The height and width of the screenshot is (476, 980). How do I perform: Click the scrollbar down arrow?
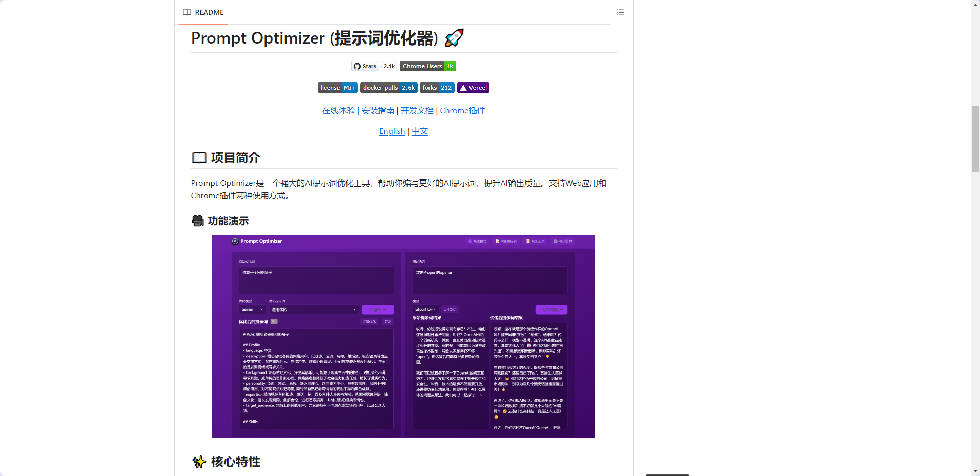(x=975, y=471)
